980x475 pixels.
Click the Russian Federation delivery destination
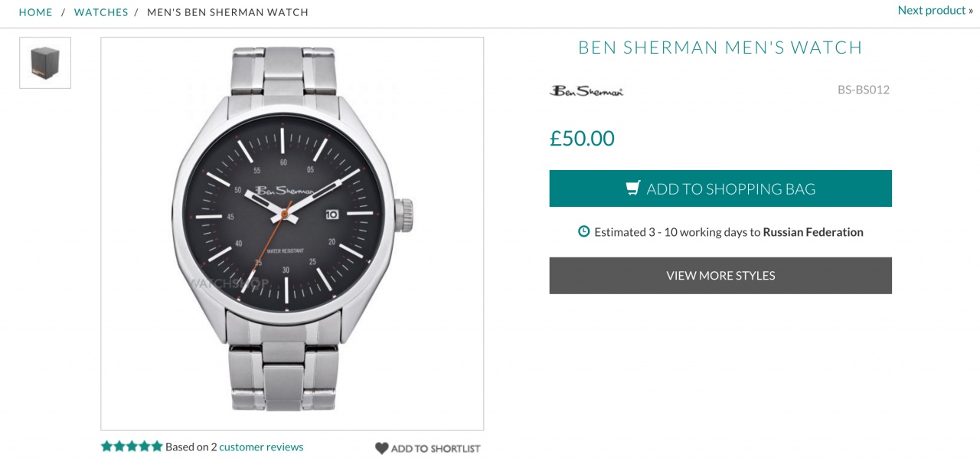point(813,232)
